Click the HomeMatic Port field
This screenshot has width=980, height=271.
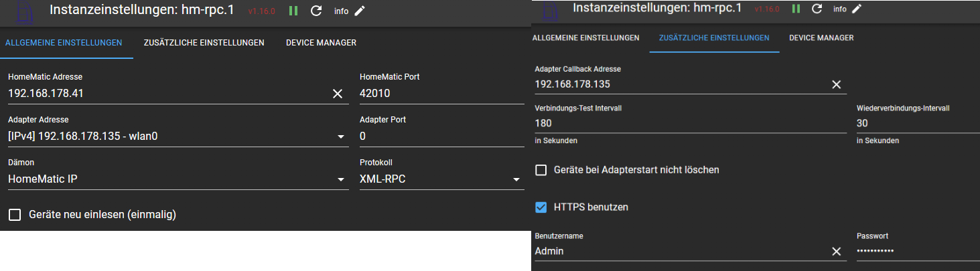point(441,94)
